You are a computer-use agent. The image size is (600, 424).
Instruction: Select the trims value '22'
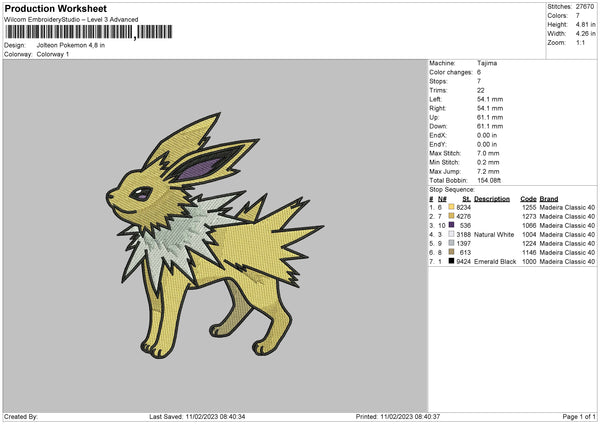click(481, 90)
